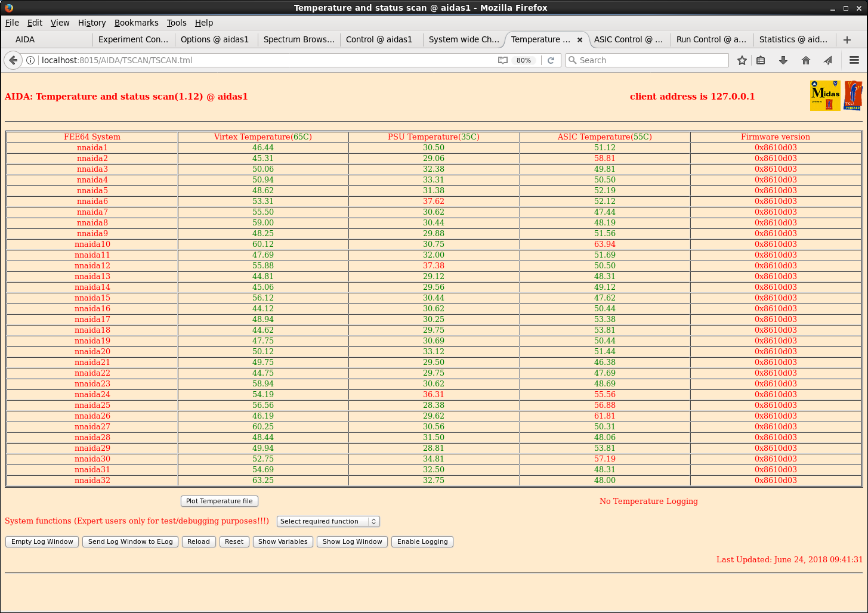868x613 pixels.
Task: Click the reload page icon in the address bar
Action: tap(551, 60)
